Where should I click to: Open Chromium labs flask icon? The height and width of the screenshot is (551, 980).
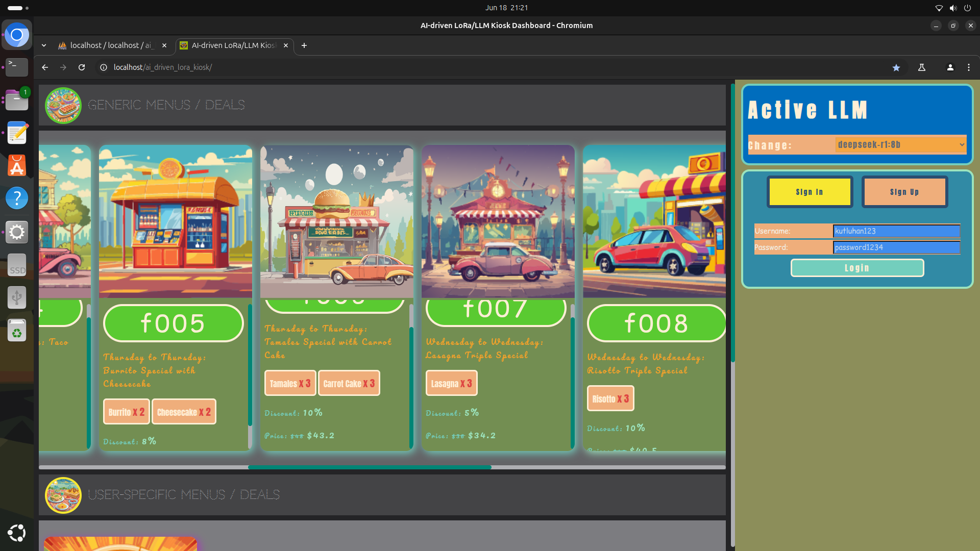[x=922, y=67]
